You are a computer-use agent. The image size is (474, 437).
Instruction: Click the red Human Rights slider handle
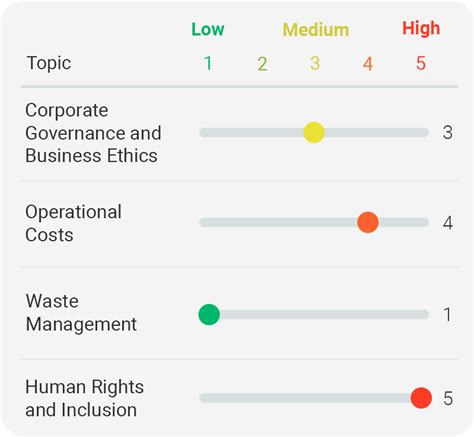pyautogui.click(x=421, y=398)
